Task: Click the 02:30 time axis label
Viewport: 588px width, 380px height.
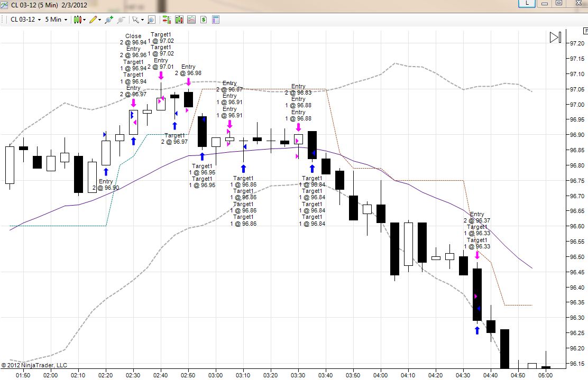Action: (x=133, y=375)
